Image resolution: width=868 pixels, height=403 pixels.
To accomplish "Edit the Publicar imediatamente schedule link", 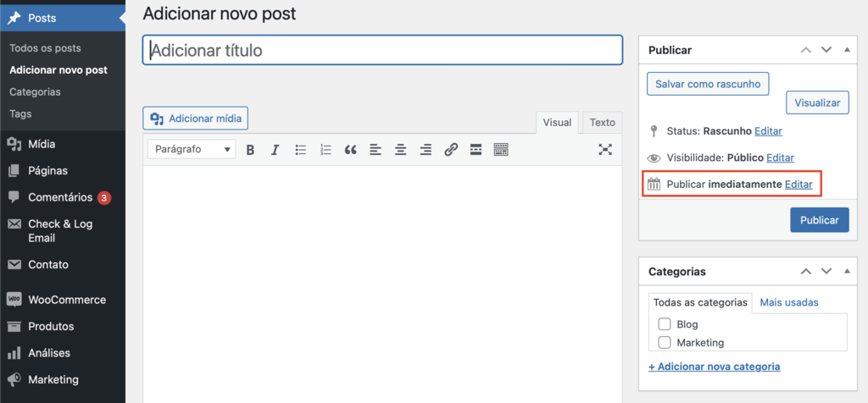I will (798, 185).
